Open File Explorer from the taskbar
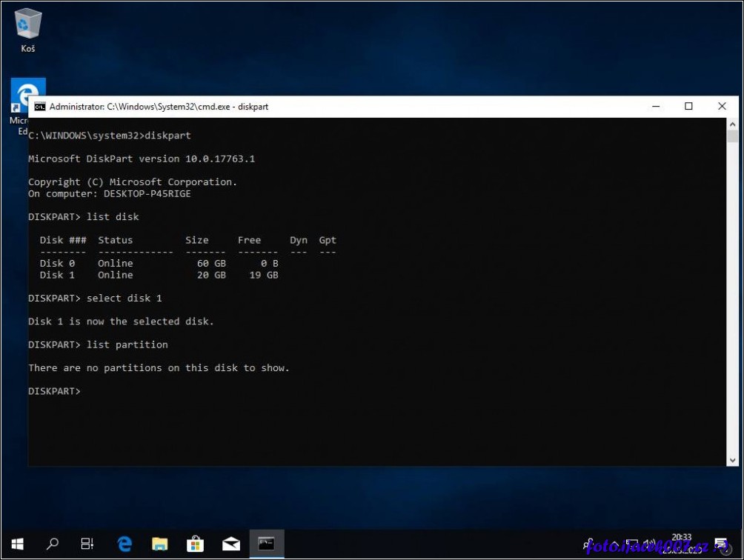This screenshot has height=560, width=744. pyautogui.click(x=160, y=544)
